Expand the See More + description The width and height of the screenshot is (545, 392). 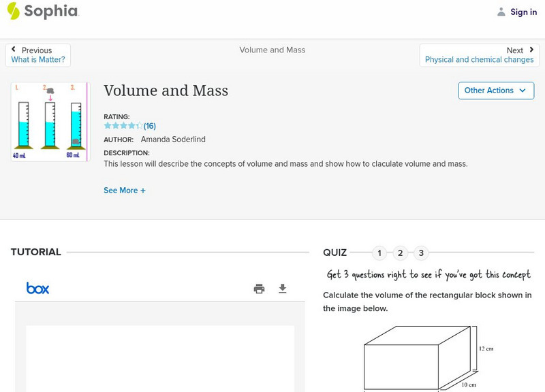[125, 191]
